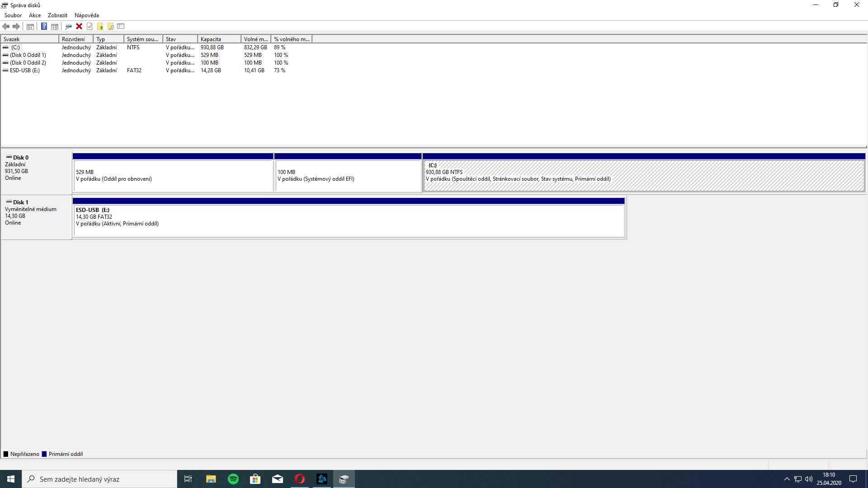Click the checkmark properties page icon

click(x=90, y=26)
